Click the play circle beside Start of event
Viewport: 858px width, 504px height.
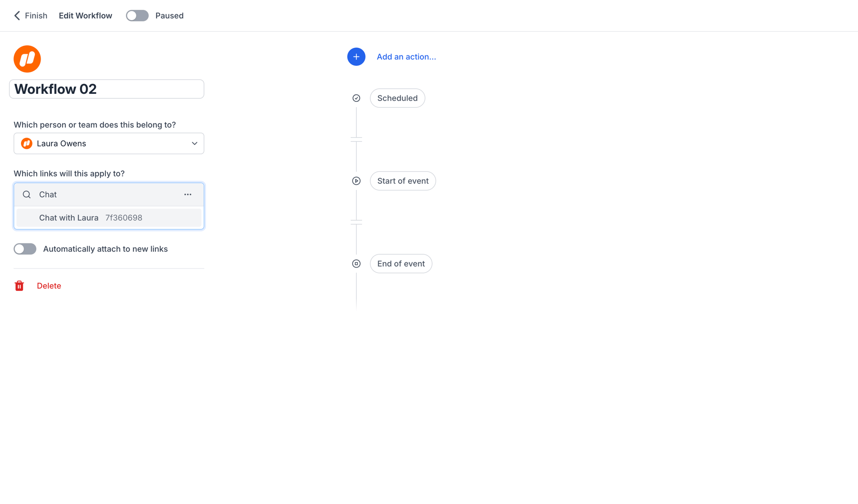(x=356, y=181)
